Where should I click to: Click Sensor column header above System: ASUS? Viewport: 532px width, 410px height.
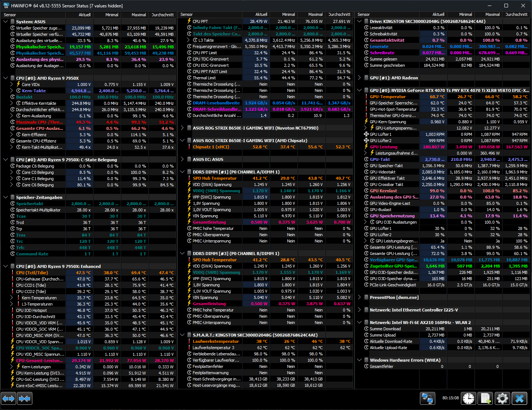33,15
